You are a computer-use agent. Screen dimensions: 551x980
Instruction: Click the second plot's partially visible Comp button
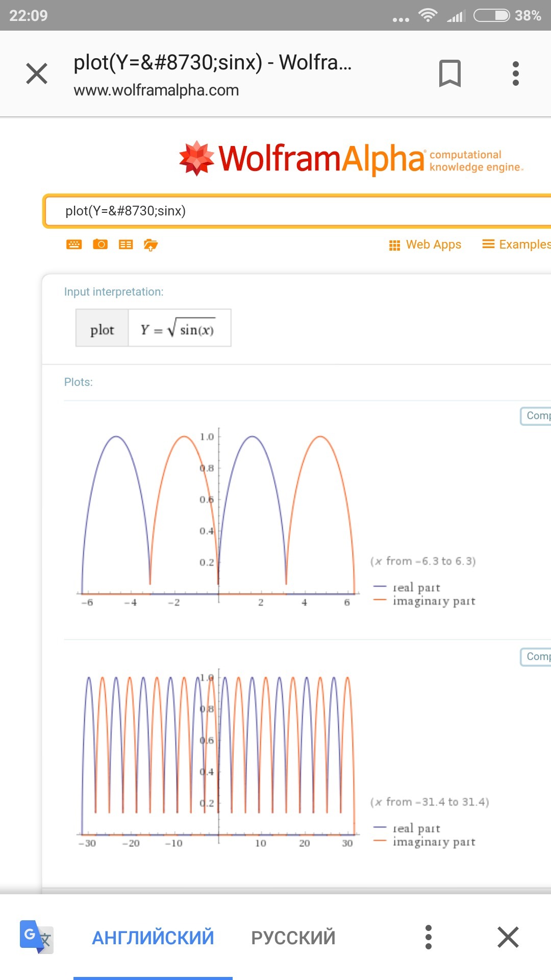(x=536, y=657)
